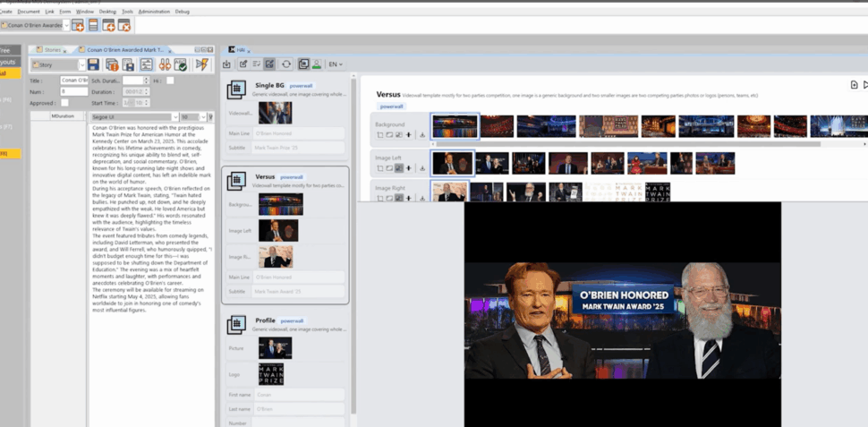Expand the Story type dropdown
The height and width of the screenshot is (427, 868).
[x=82, y=65]
